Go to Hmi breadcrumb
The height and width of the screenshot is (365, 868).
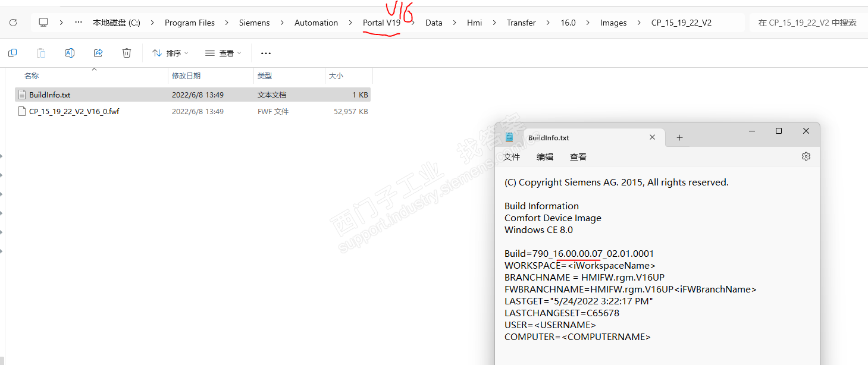pyautogui.click(x=474, y=23)
